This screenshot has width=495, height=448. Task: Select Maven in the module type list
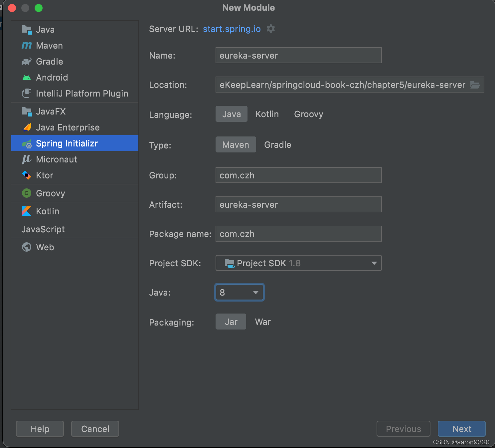coord(75,46)
